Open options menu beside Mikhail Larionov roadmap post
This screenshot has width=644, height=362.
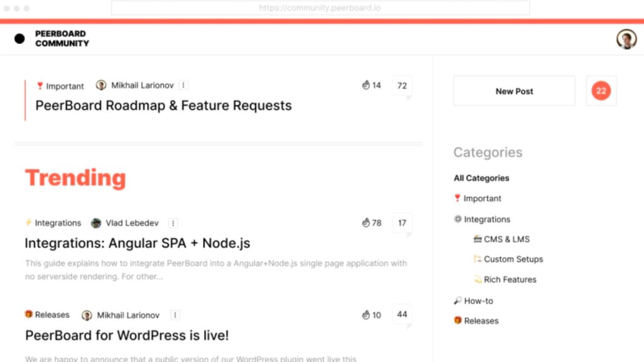point(184,85)
